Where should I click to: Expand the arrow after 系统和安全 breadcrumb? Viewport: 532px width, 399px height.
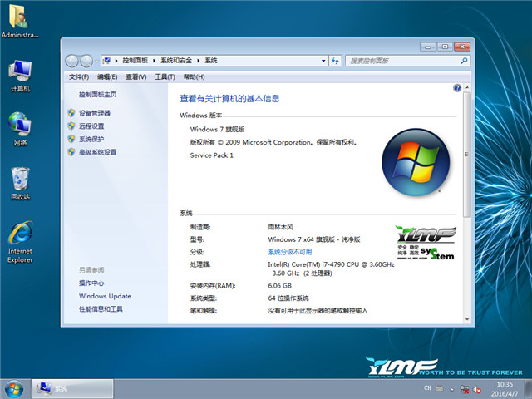tap(199, 61)
